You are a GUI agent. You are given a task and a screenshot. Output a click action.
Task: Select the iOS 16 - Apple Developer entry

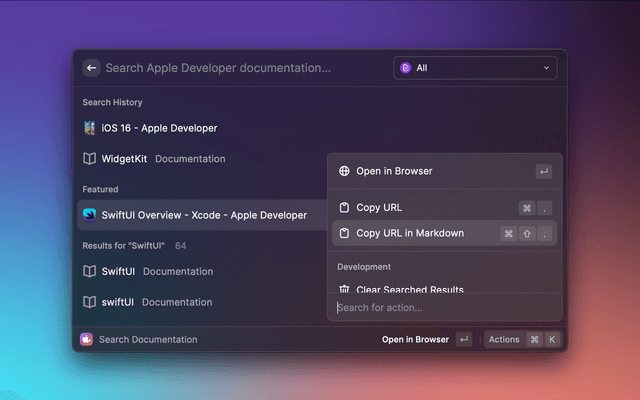point(160,128)
